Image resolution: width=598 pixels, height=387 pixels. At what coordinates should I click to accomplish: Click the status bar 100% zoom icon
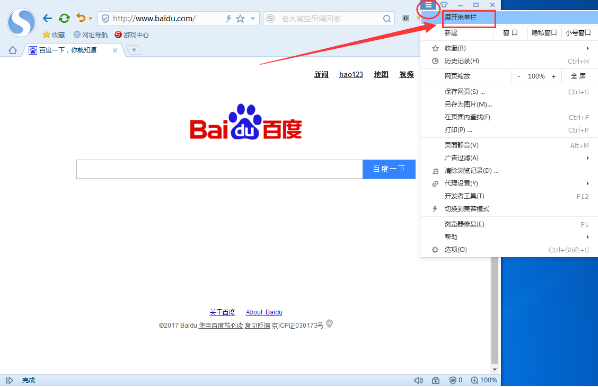pos(484,380)
